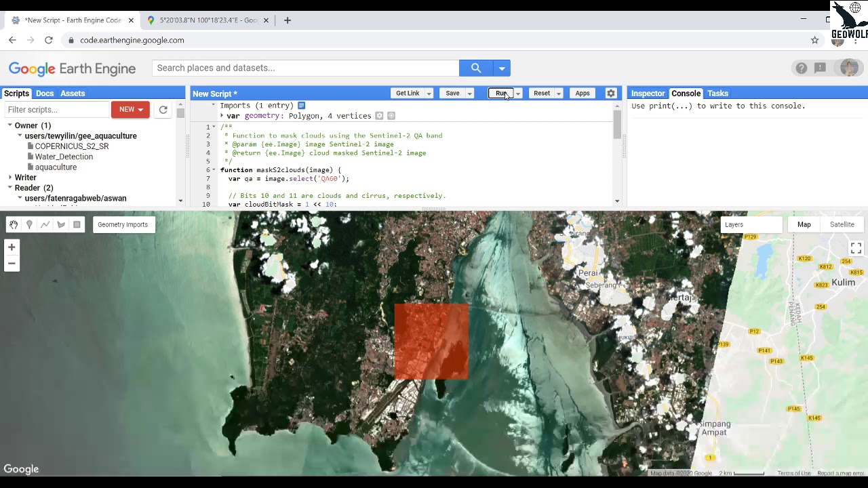Viewport: 868px width, 488px height.
Task: Open the code editor settings gear
Action: 611,94
